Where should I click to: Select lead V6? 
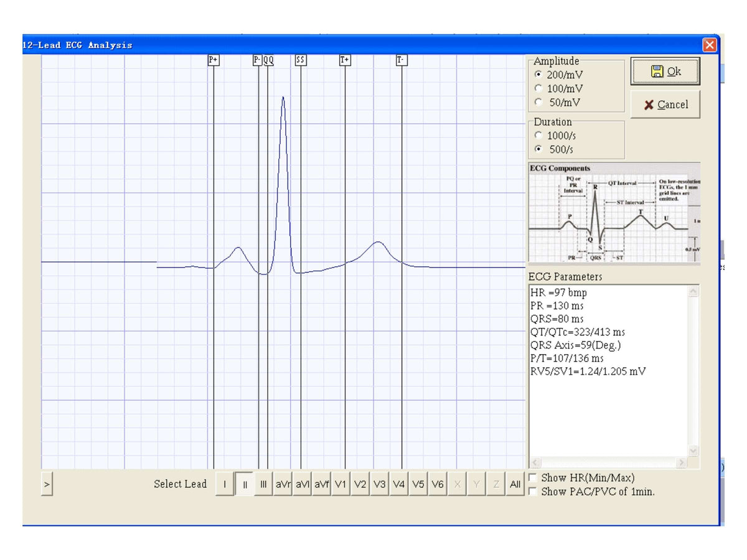(438, 484)
